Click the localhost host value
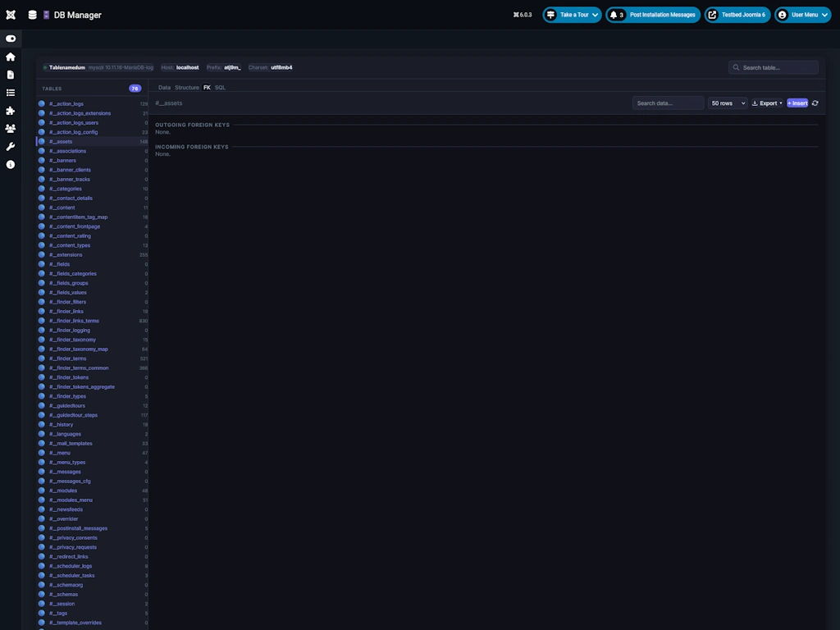 tap(188, 67)
